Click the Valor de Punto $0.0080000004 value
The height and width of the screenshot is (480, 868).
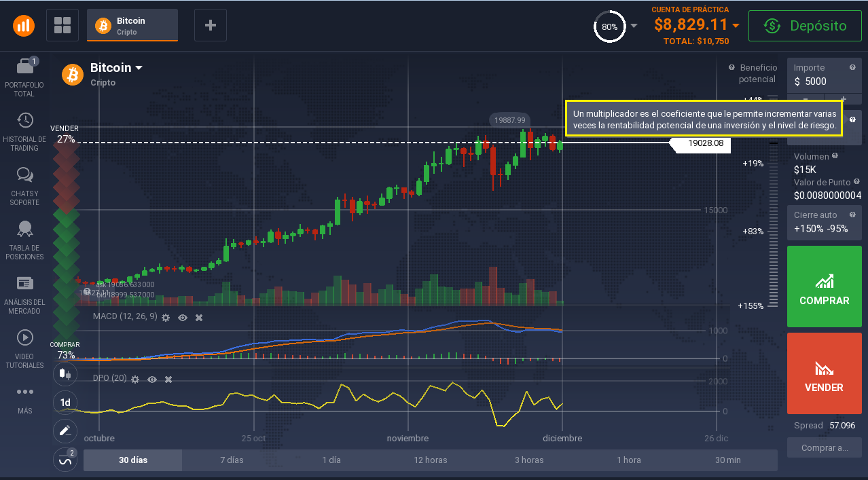pos(827,196)
